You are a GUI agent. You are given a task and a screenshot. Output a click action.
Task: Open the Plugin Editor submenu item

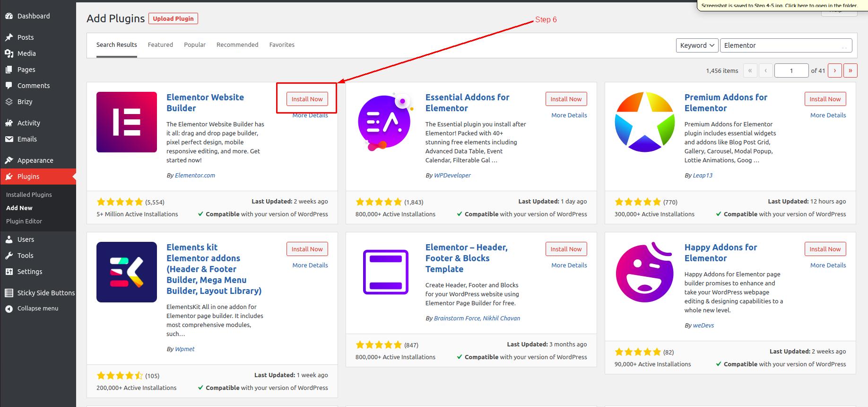pyautogui.click(x=24, y=221)
